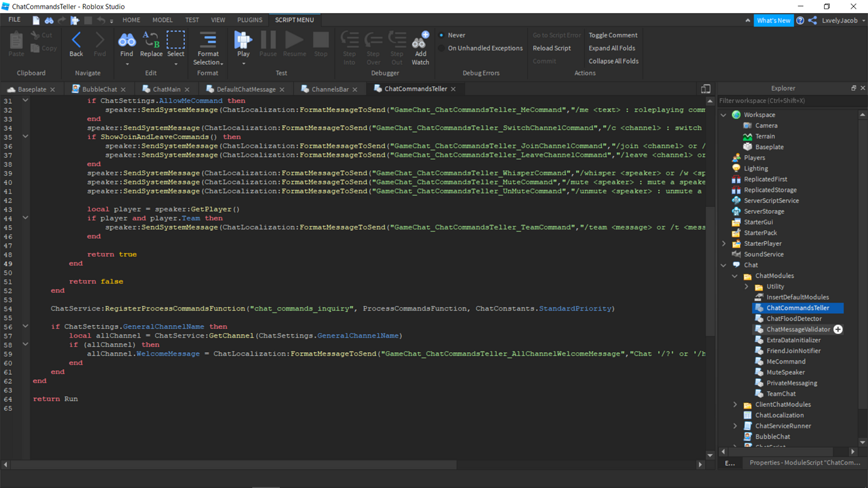The image size is (868, 488).
Task: Click the Replace tool icon
Action: click(x=151, y=41)
